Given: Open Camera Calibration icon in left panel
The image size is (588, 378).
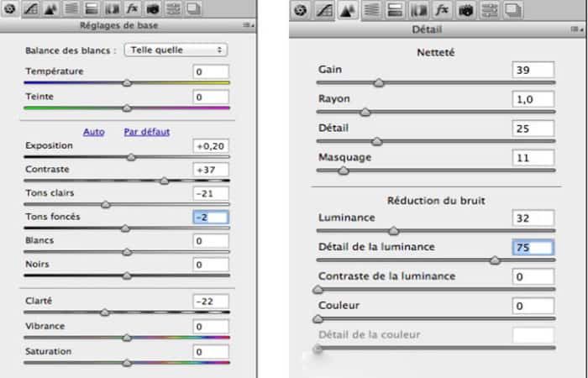Looking at the screenshot, I should [153, 8].
